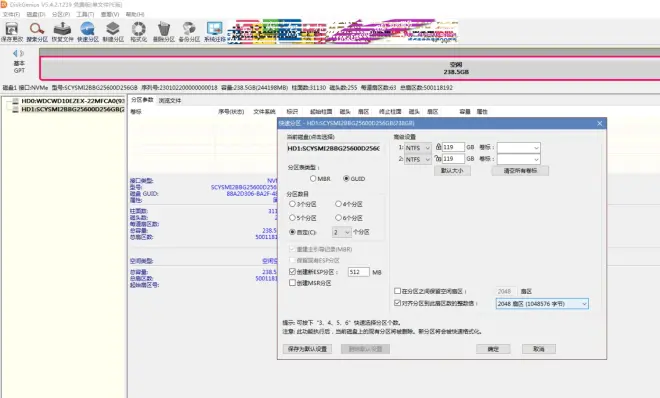Screen dimensions: 660x398
Task: Click partition 2 size field showing 119
Action: coord(453,159)
